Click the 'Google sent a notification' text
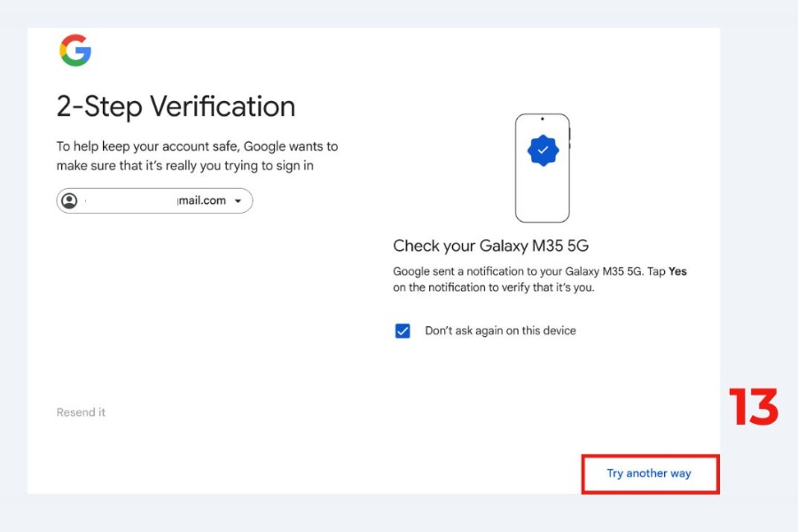This screenshot has height=532, width=798. pyautogui.click(x=539, y=271)
